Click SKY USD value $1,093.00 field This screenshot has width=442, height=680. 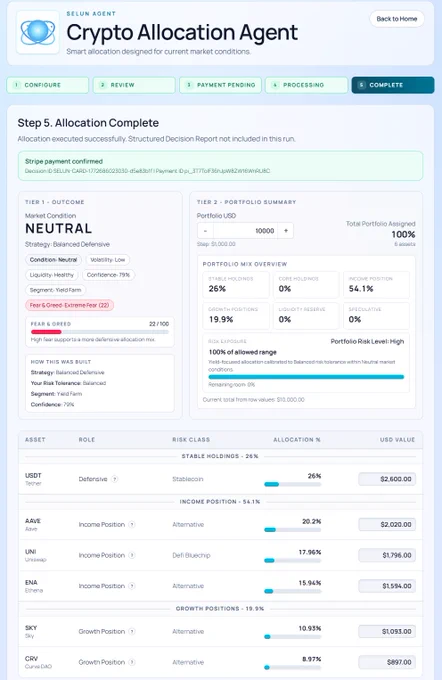(387, 632)
